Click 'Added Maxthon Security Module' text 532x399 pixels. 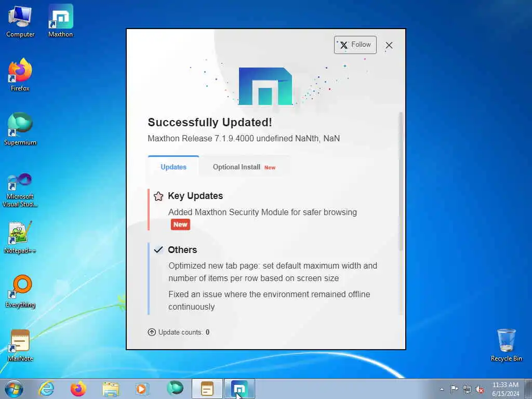[x=262, y=212]
